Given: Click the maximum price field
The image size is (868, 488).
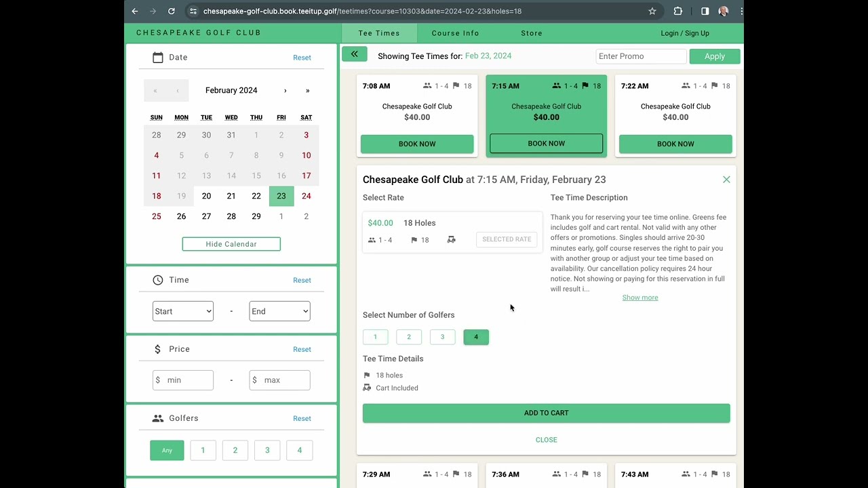Looking at the screenshot, I should tap(279, 380).
